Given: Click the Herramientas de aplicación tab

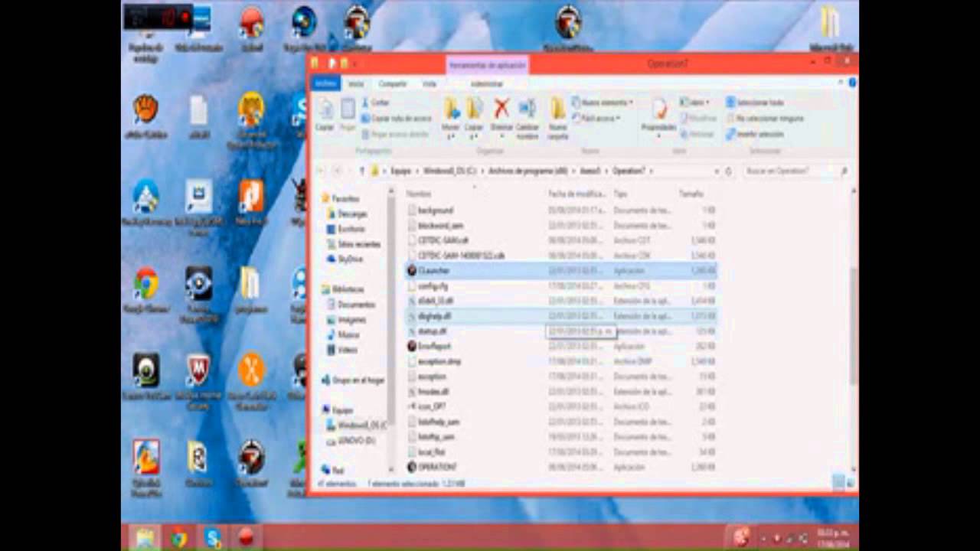Looking at the screenshot, I should coord(487,65).
